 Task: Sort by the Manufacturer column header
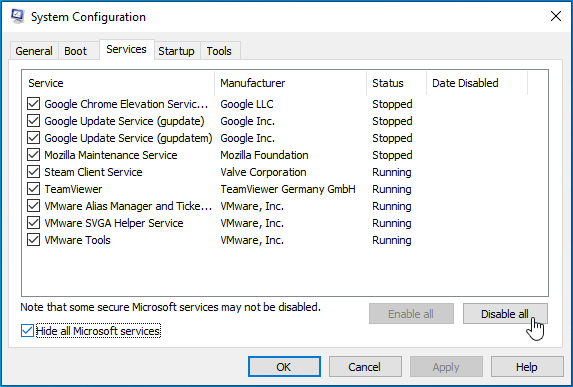[x=291, y=83]
